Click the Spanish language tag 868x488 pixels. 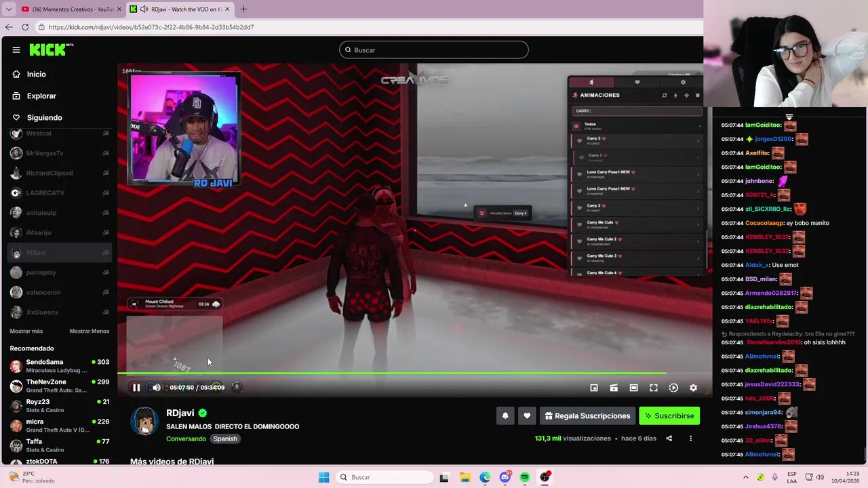point(225,439)
